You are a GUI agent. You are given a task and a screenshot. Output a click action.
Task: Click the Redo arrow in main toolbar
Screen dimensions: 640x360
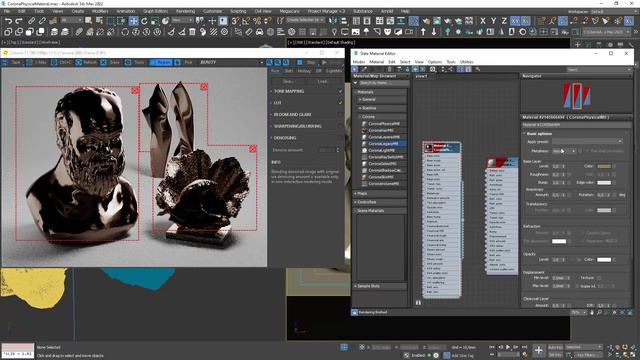19,20
